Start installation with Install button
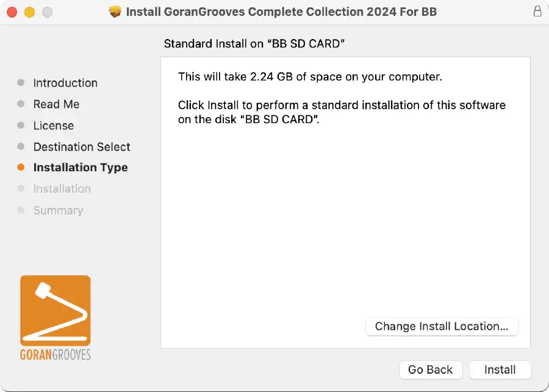 [x=500, y=369]
